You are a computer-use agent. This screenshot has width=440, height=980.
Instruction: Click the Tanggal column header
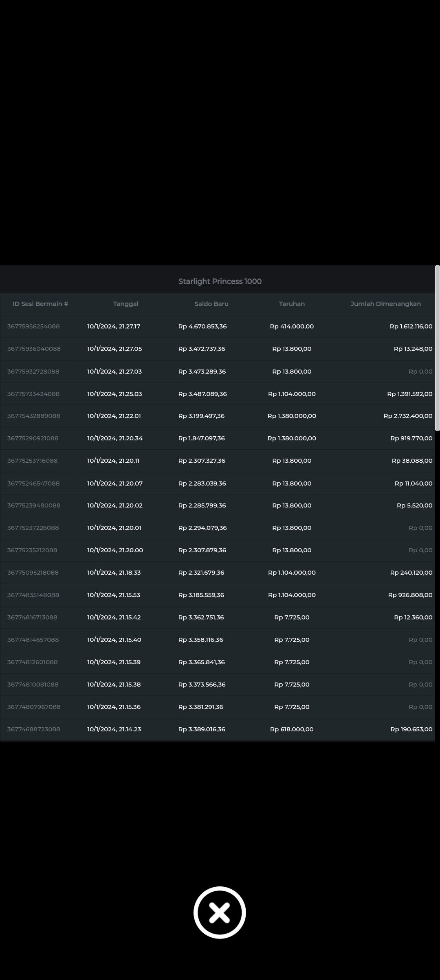(125, 304)
